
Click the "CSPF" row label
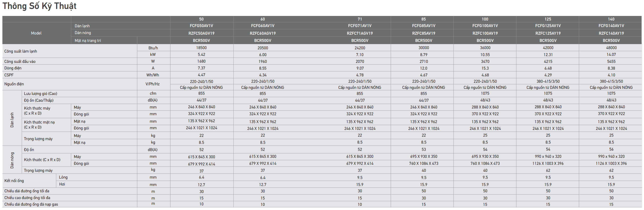pos(9,75)
